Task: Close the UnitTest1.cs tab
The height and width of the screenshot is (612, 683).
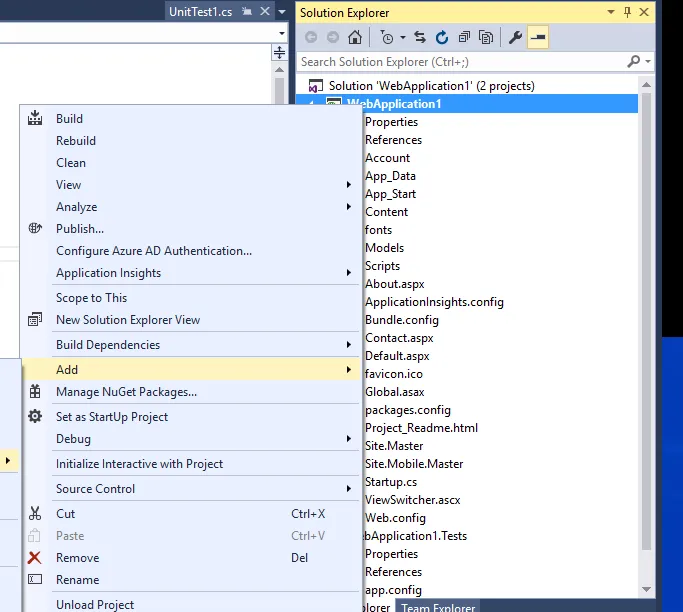Action: coord(265,12)
